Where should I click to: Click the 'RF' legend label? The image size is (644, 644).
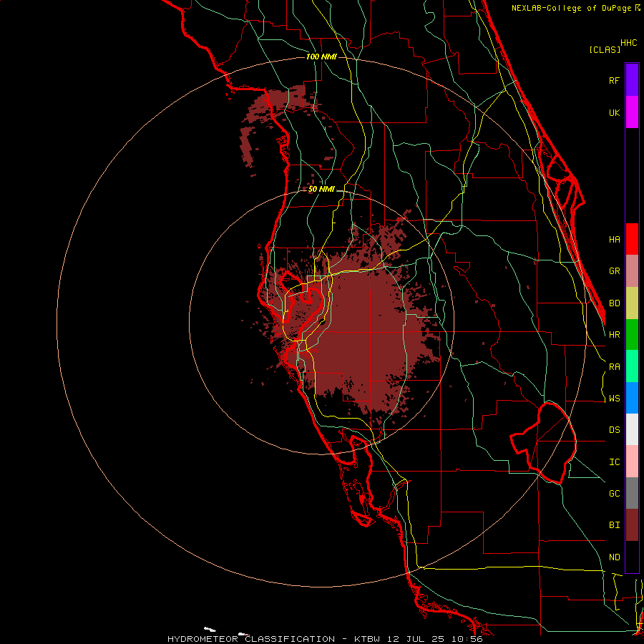[x=614, y=80]
